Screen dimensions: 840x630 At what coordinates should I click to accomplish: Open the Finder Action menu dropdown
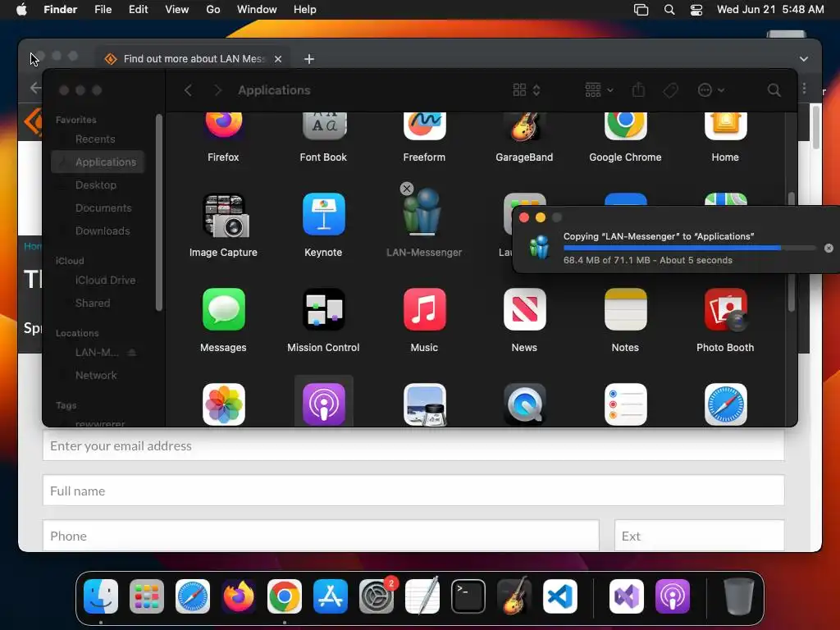tap(711, 90)
